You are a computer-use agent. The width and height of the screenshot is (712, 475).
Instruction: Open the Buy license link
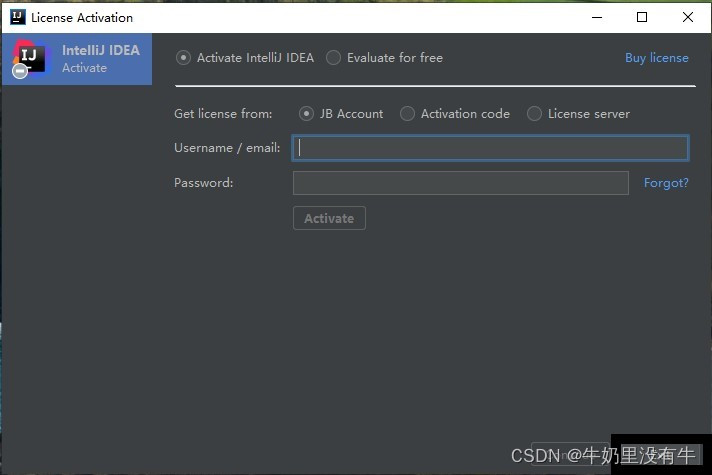[x=657, y=58]
